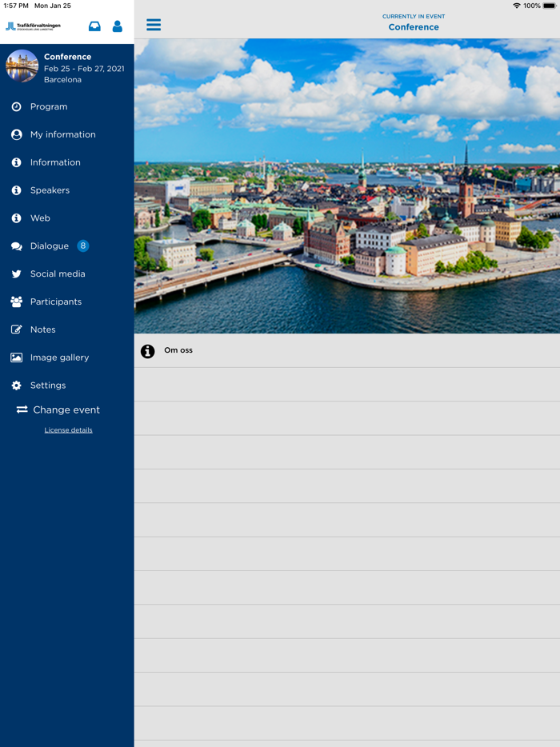
Task: Open My information menu item
Action: pos(62,134)
